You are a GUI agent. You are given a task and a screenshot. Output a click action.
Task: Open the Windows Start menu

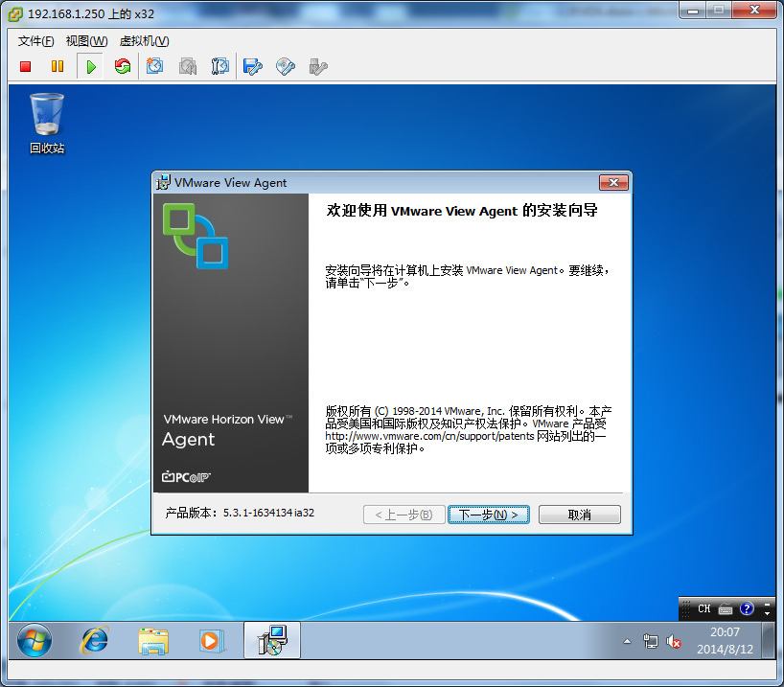32,640
